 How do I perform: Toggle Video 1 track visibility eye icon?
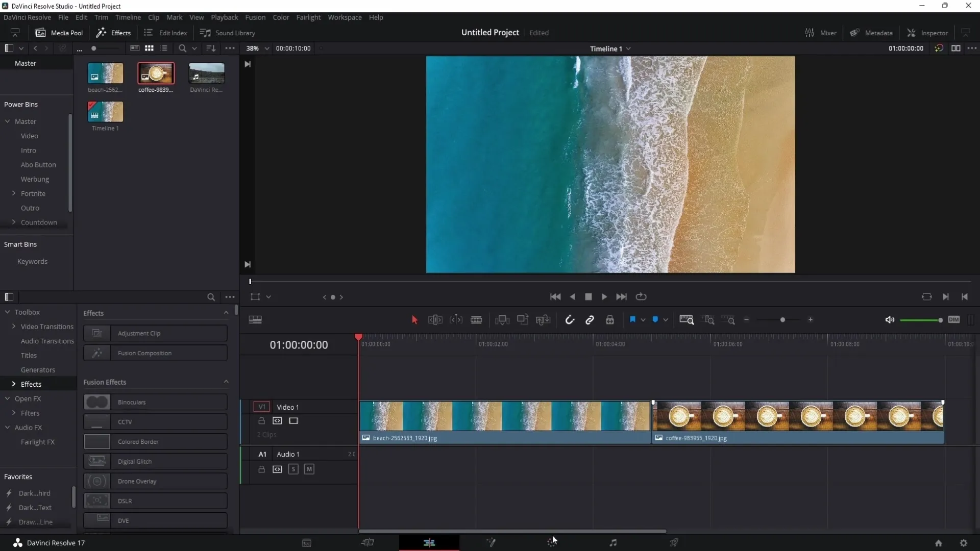coord(293,420)
